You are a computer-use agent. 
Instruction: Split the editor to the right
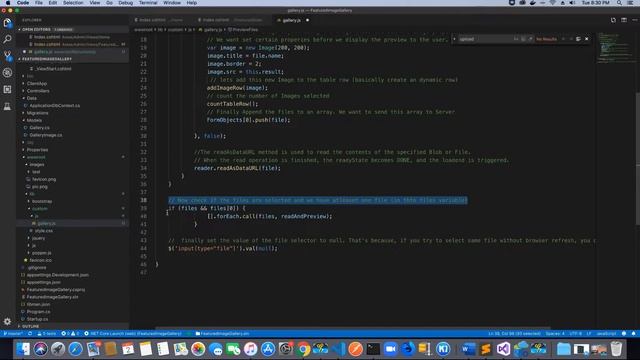point(624,20)
